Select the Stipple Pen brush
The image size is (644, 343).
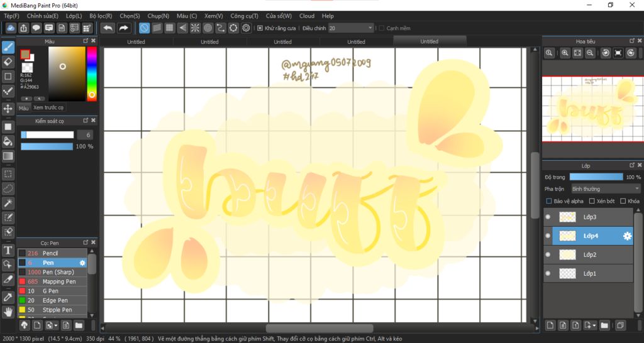click(52, 310)
